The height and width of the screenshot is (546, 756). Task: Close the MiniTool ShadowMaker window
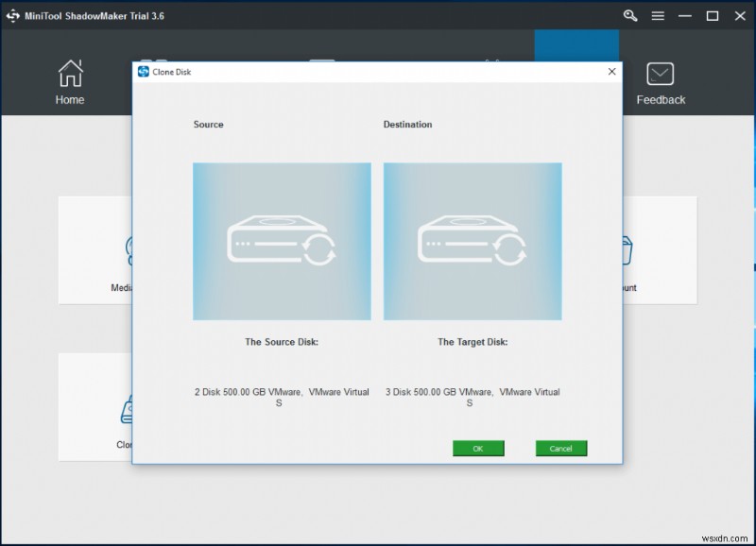pyautogui.click(x=740, y=16)
